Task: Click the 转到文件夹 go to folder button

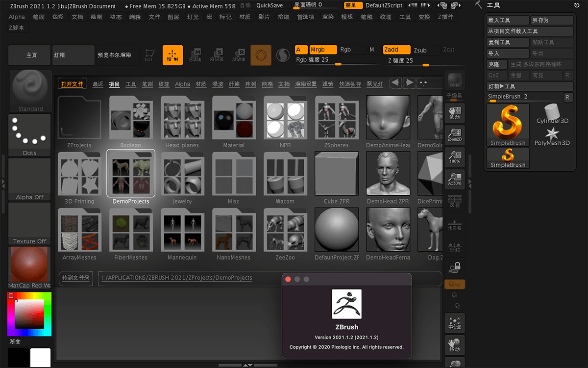Action: click(x=76, y=278)
